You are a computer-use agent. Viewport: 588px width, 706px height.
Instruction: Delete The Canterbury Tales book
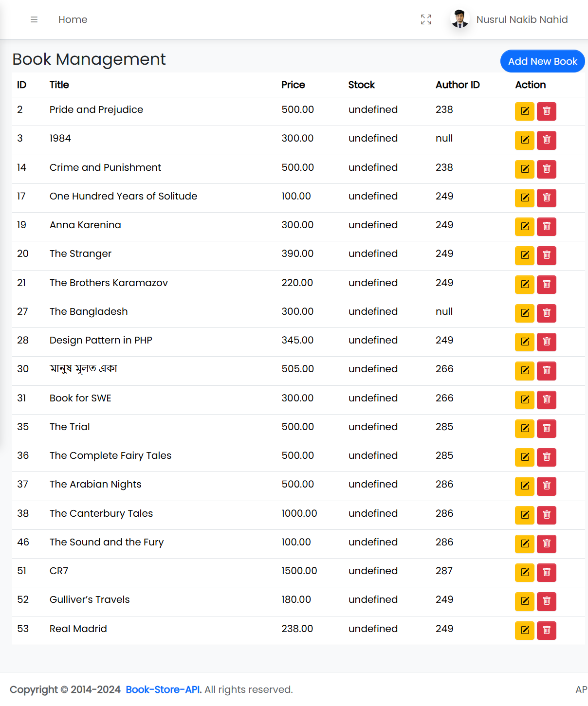(546, 515)
